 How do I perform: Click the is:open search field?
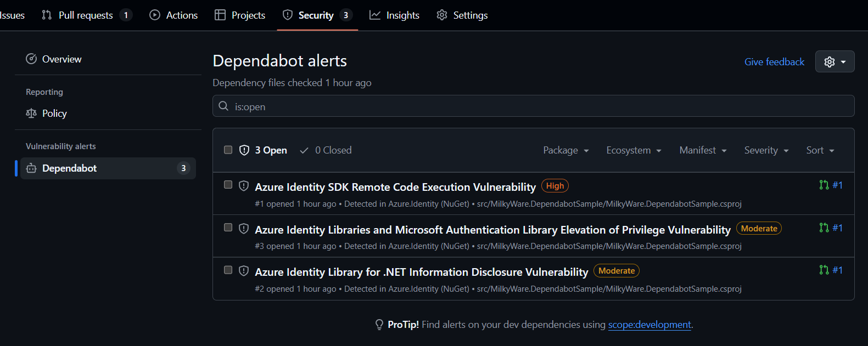534,106
